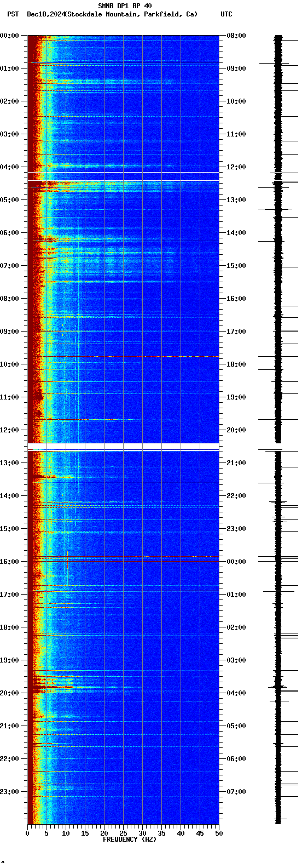
Task: Click the "25" tick label on frequency axis
Action: pos(123,833)
